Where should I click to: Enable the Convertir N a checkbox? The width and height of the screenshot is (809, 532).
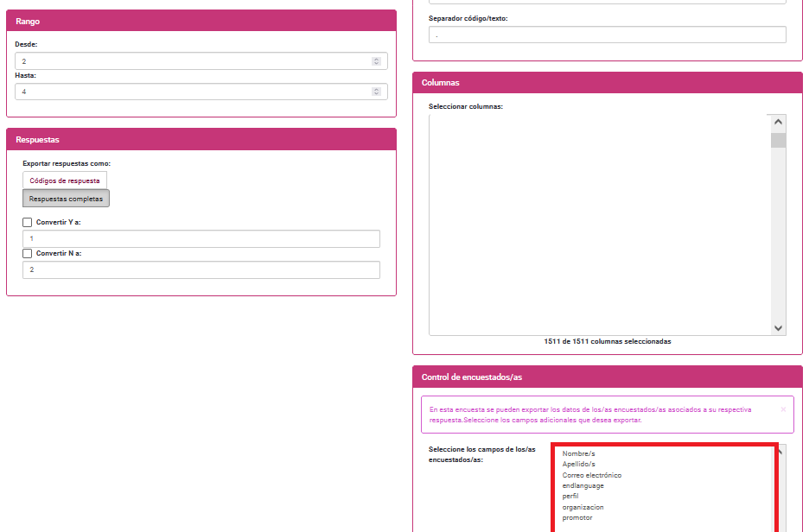[28, 254]
